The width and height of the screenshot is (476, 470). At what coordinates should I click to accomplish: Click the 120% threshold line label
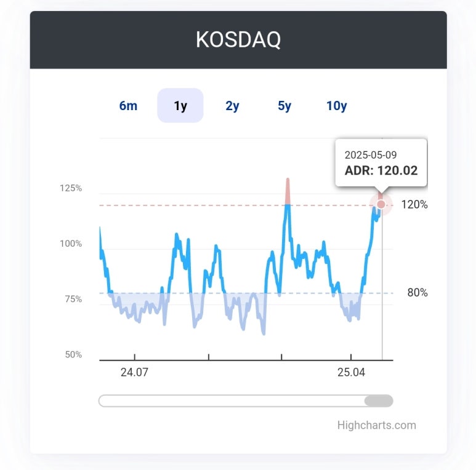(414, 205)
